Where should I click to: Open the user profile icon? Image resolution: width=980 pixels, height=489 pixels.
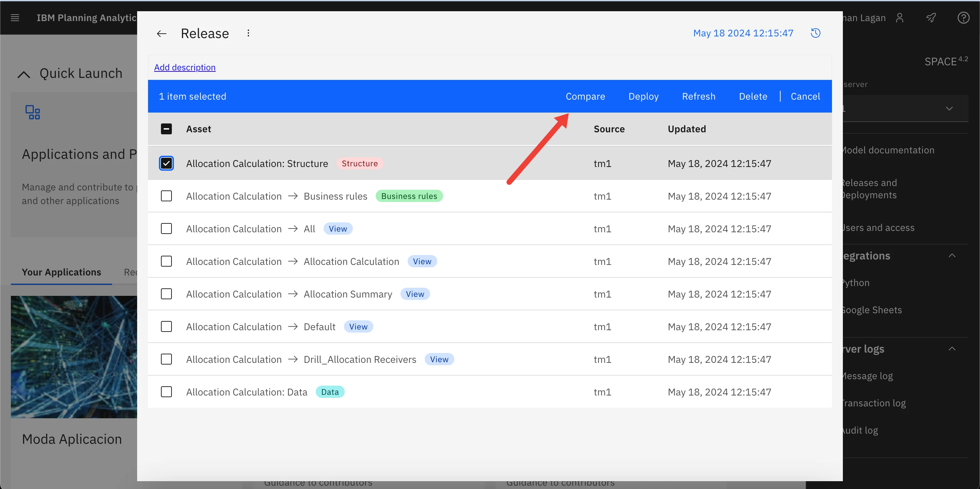900,18
